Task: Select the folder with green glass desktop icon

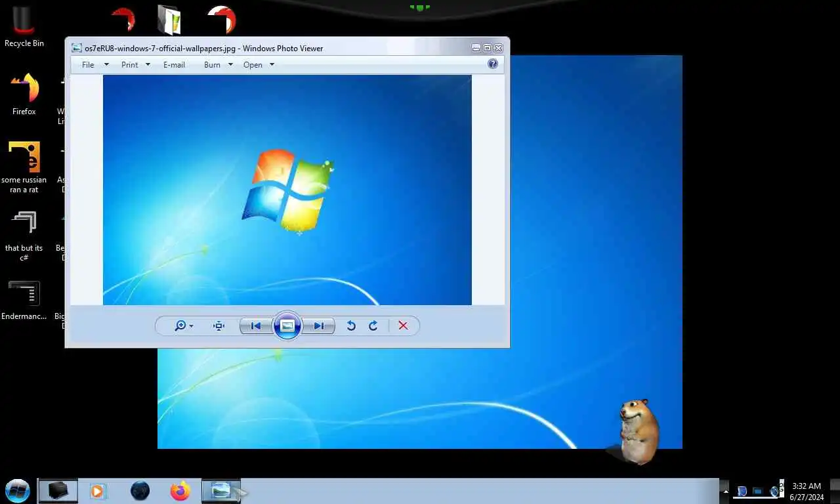Action: click(169, 20)
